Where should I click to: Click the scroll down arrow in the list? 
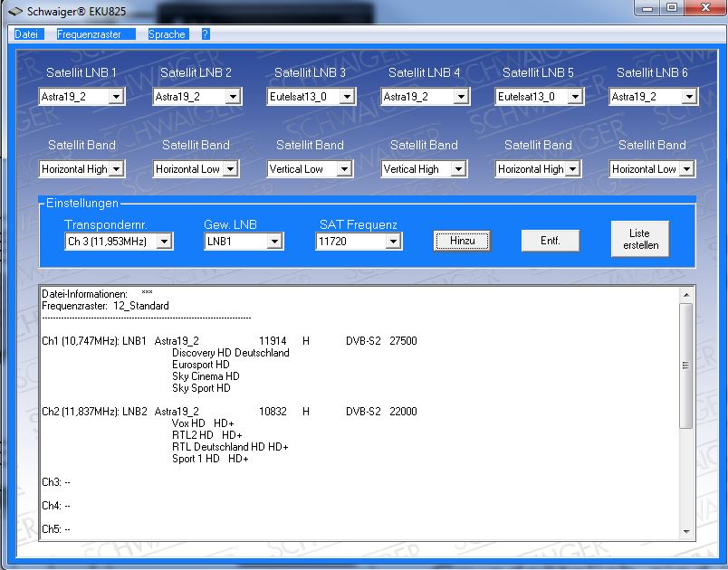click(x=685, y=532)
